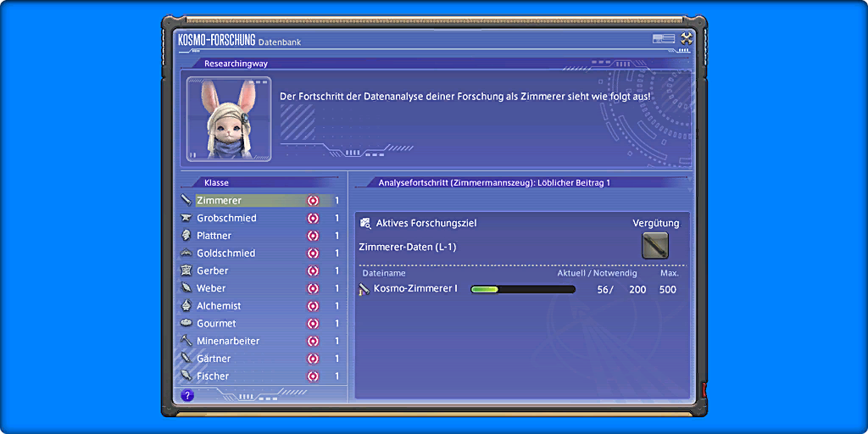
Task: Click the Researchingway portrait image
Action: point(229,120)
